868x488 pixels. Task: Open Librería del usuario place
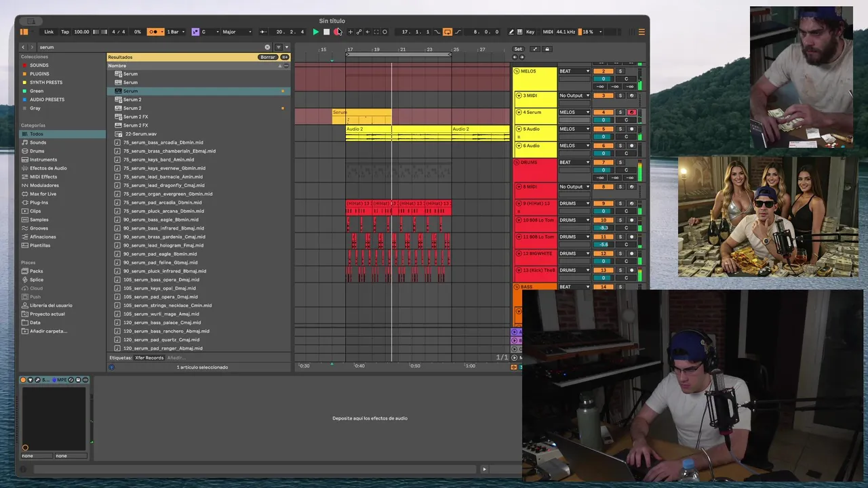50,305
